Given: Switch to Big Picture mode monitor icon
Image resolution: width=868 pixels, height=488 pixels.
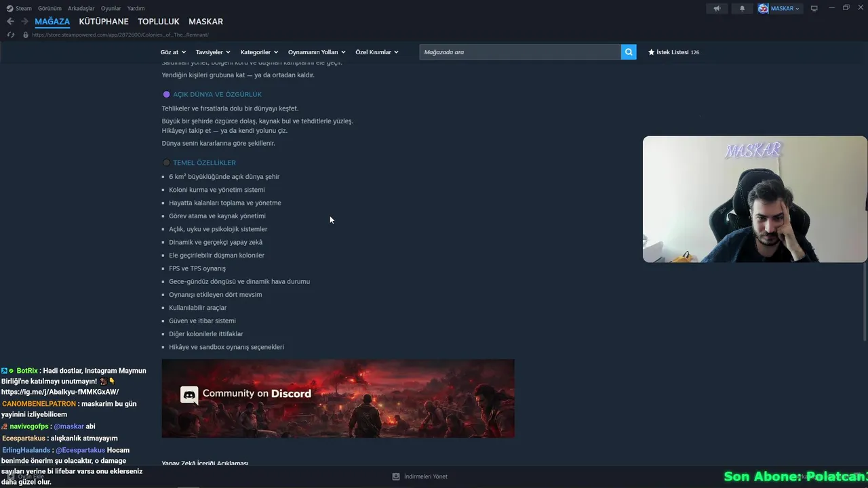Looking at the screenshot, I should (814, 8).
